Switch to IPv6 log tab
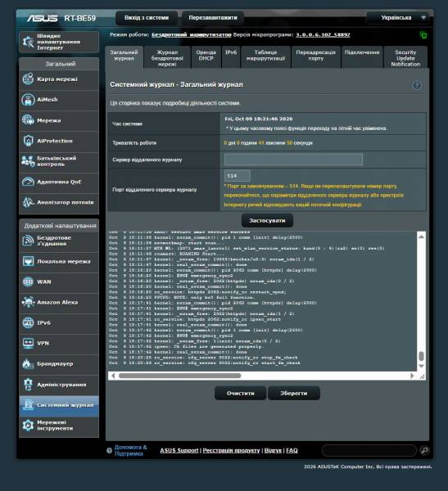This screenshot has height=491, width=448. [231, 57]
